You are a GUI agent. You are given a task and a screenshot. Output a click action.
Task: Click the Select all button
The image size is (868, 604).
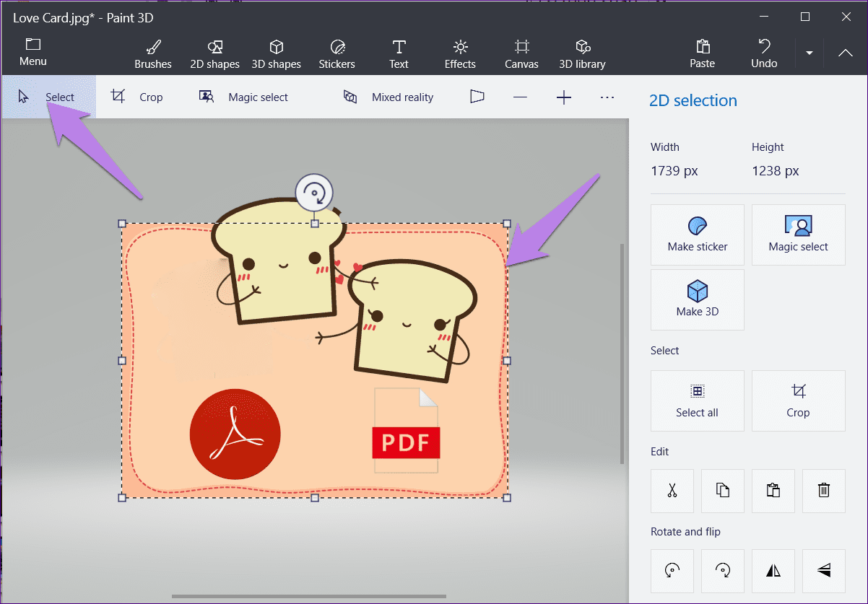(x=698, y=401)
